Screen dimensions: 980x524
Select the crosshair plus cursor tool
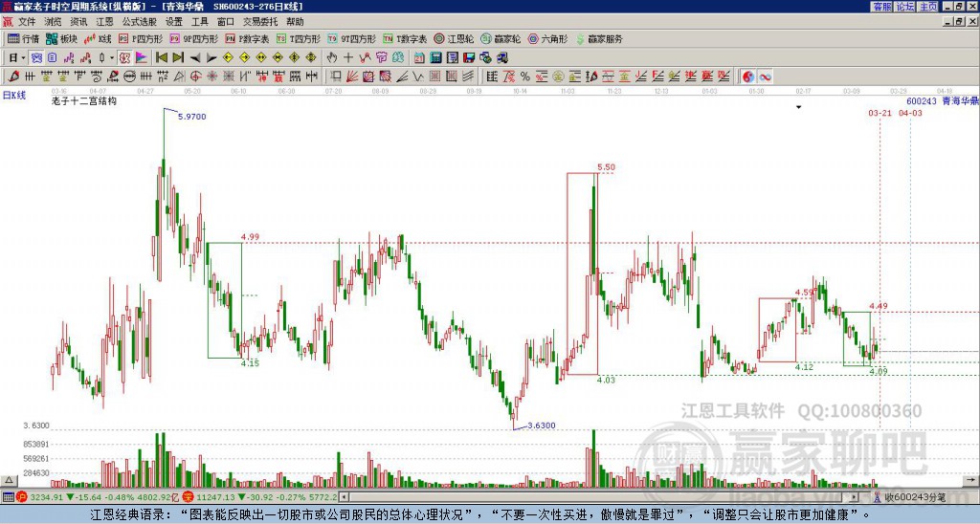tap(348, 57)
